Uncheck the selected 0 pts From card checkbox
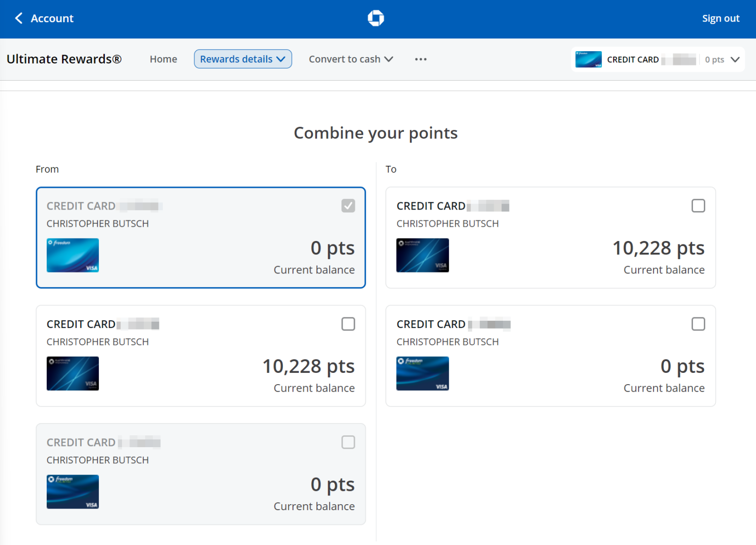Viewport: 756px width, 545px height. click(x=348, y=206)
